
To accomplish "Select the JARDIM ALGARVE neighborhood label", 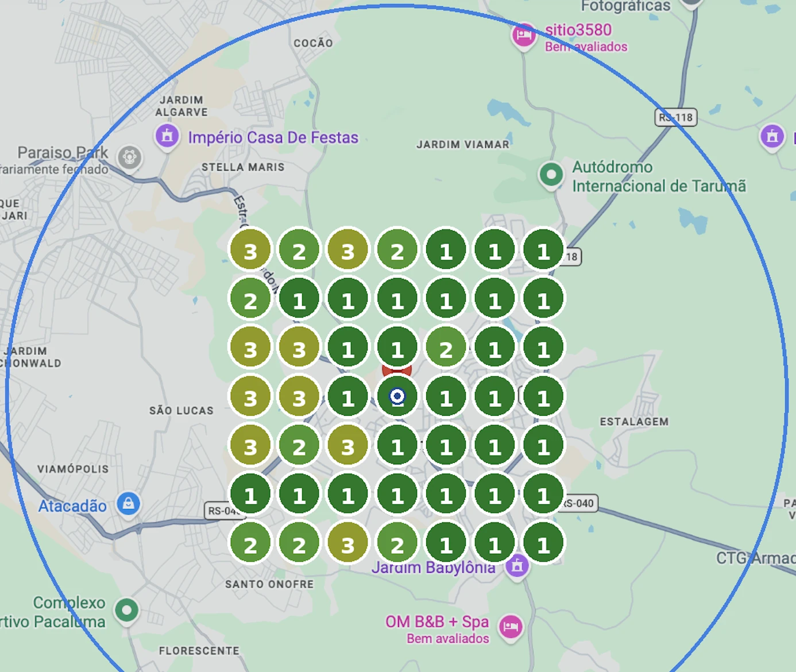I will tap(181, 106).
